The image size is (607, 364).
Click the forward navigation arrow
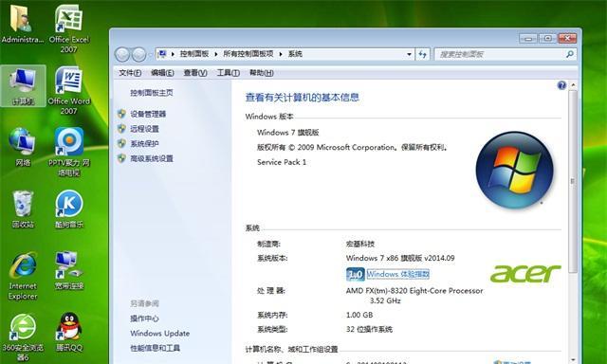click(138, 55)
